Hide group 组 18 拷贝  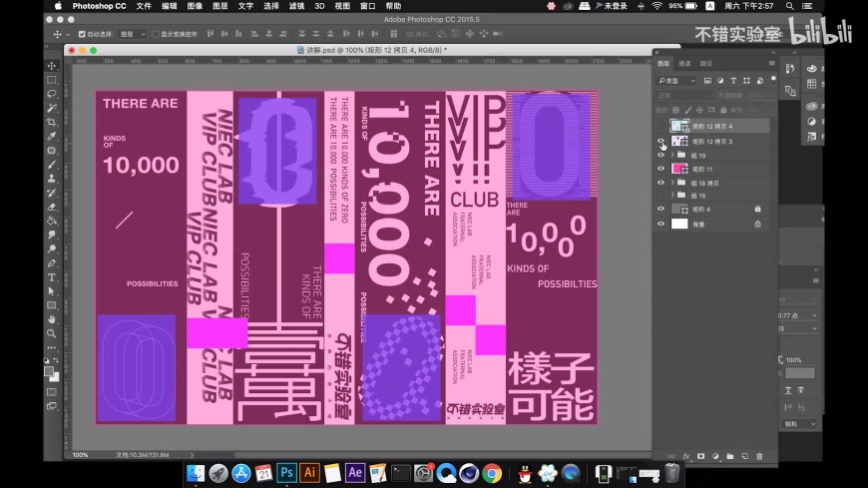click(x=660, y=183)
